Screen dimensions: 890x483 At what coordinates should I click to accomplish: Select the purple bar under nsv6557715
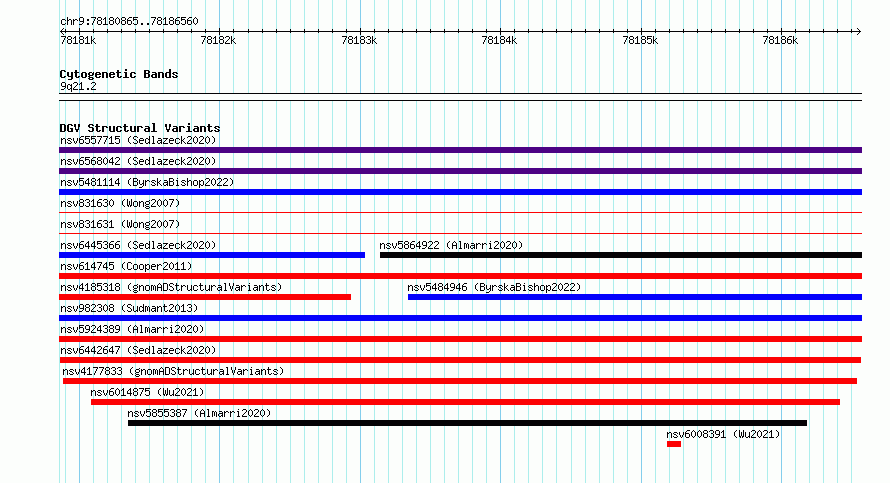point(460,150)
